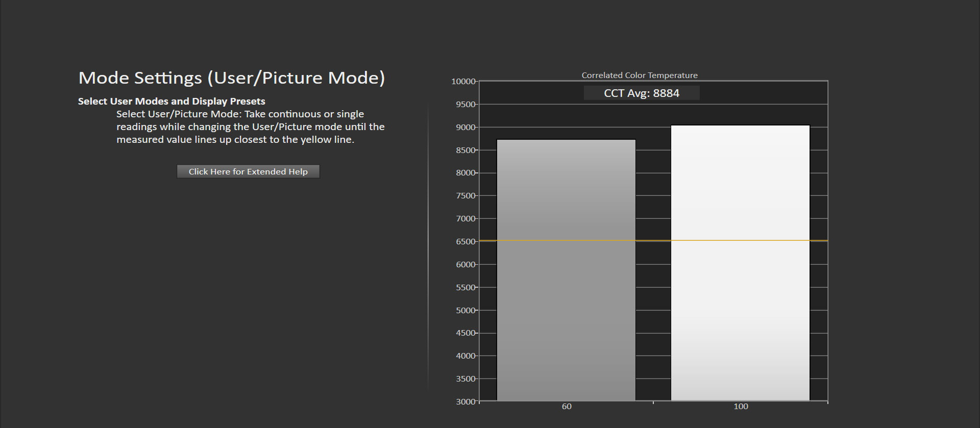Click the 'Select User/Picture Mode' instruction paragraph

click(x=251, y=127)
